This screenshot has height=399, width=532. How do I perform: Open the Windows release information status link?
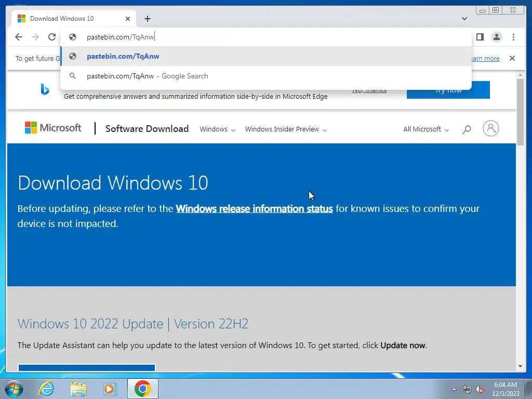[x=254, y=208]
